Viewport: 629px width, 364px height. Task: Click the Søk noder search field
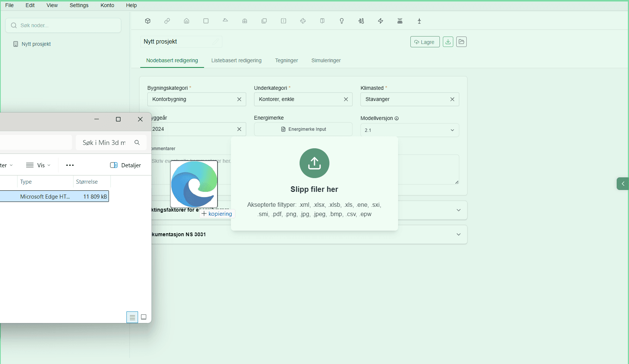(63, 25)
